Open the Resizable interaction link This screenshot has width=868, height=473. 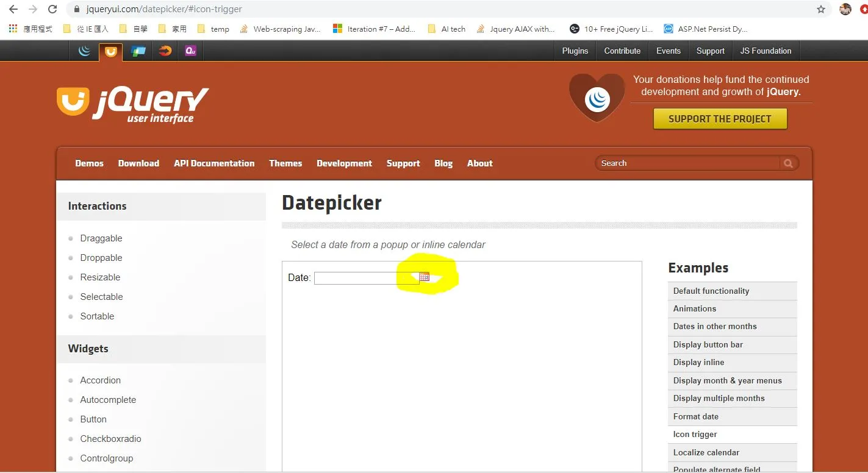pyautogui.click(x=100, y=277)
